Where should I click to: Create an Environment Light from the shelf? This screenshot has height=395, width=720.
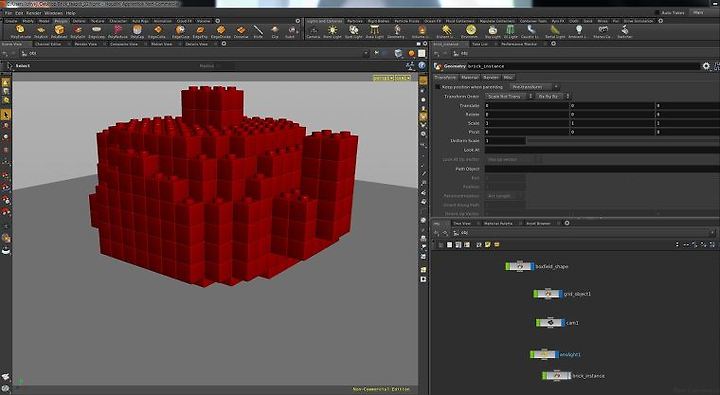tap(469, 32)
